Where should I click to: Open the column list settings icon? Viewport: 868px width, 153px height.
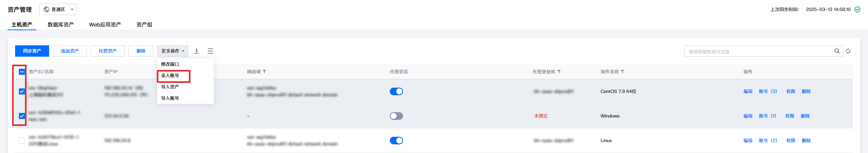click(210, 51)
